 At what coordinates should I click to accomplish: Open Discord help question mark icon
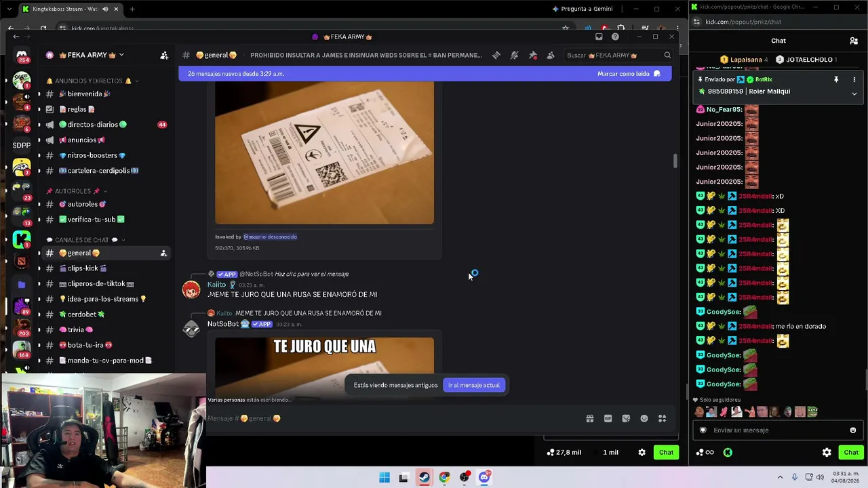(x=615, y=37)
